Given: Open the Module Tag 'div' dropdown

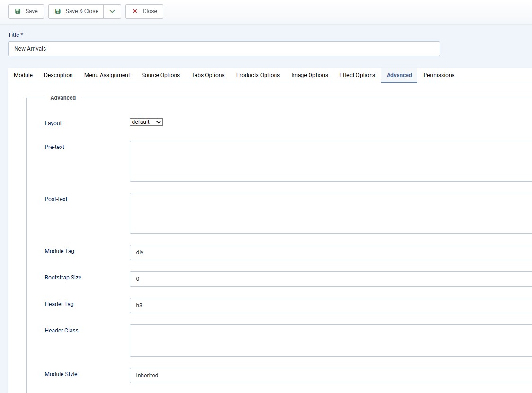Looking at the screenshot, I should 330,253.
